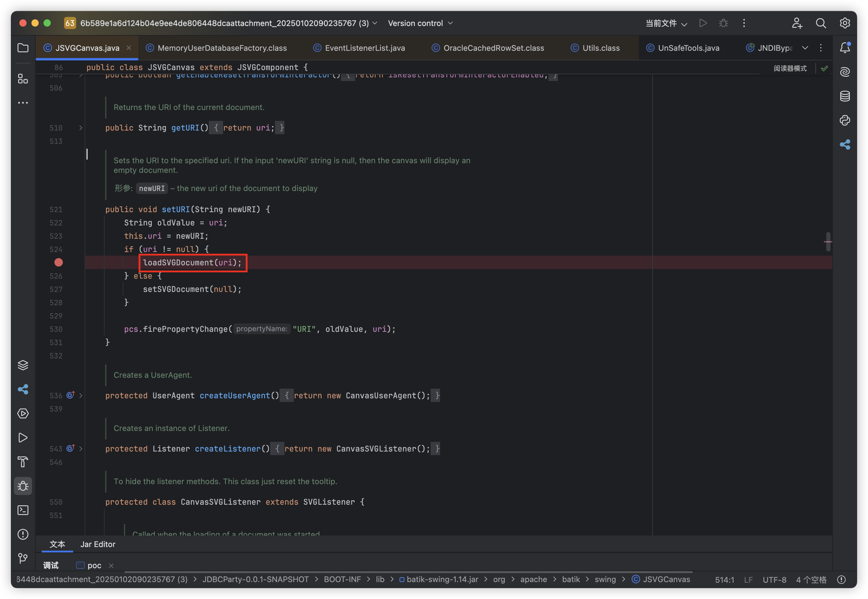
Task: Switch to OracleCachedRowSet.class tab
Action: [x=488, y=48]
